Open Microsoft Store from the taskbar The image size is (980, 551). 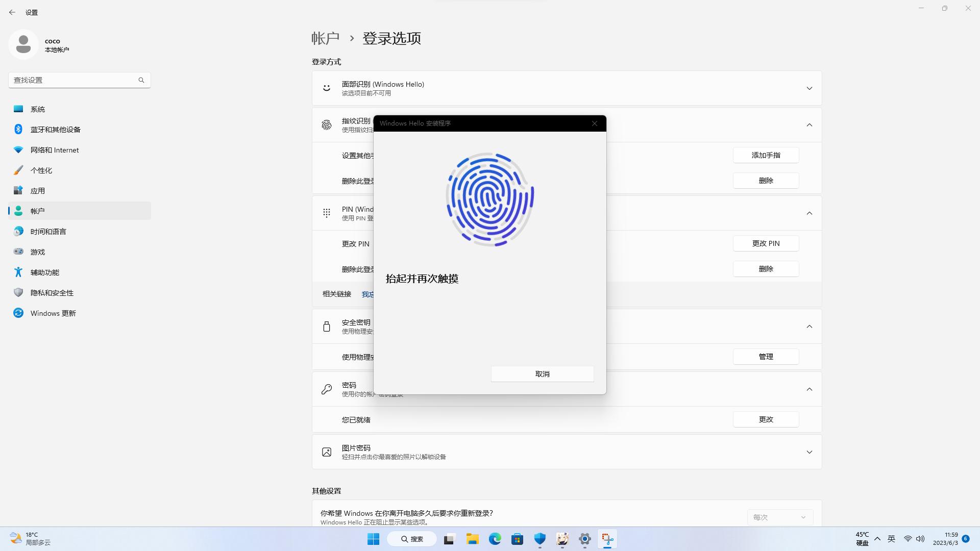517,539
